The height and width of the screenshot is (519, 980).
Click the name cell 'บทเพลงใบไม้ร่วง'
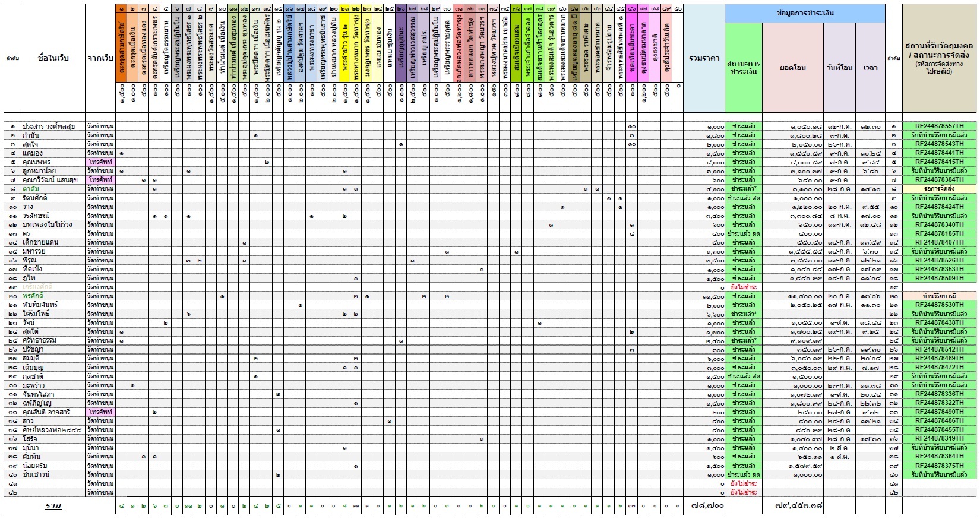(53, 224)
